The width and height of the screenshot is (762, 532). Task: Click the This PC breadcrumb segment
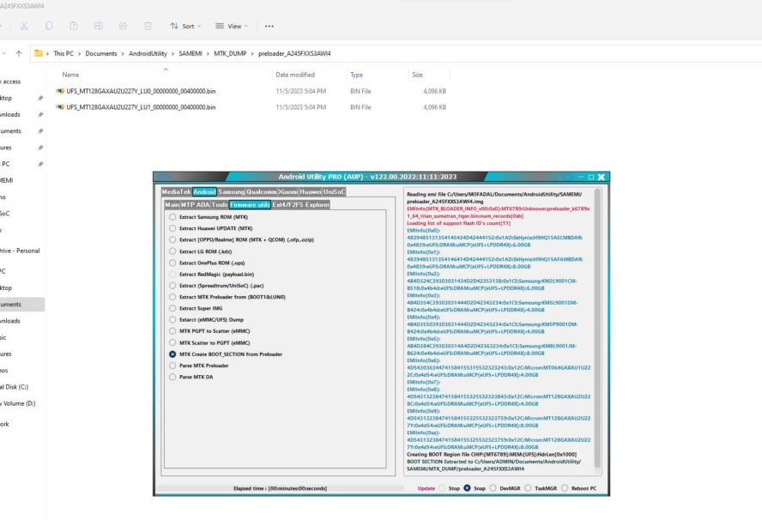[63, 53]
